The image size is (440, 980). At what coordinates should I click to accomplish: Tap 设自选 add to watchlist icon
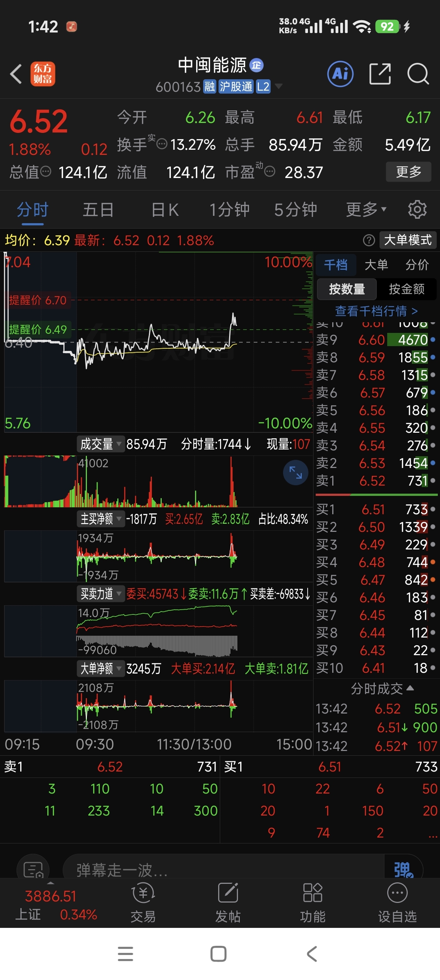click(397, 903)
